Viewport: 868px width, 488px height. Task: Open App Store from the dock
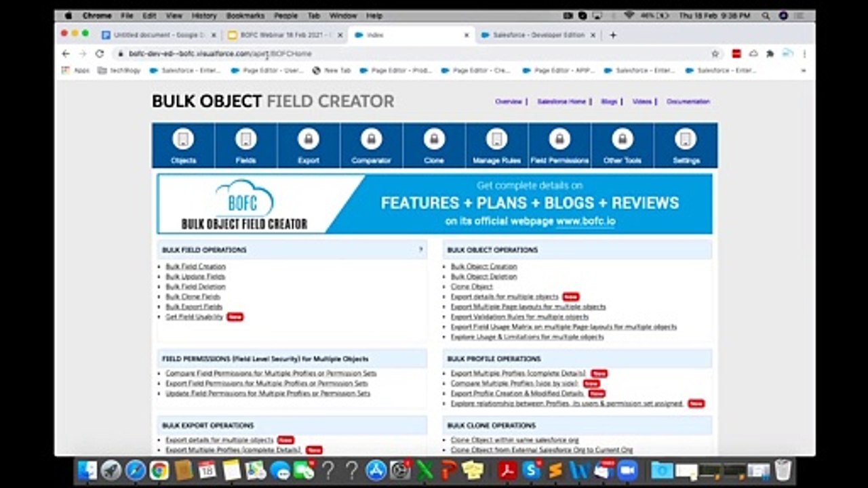coord(376,470)
